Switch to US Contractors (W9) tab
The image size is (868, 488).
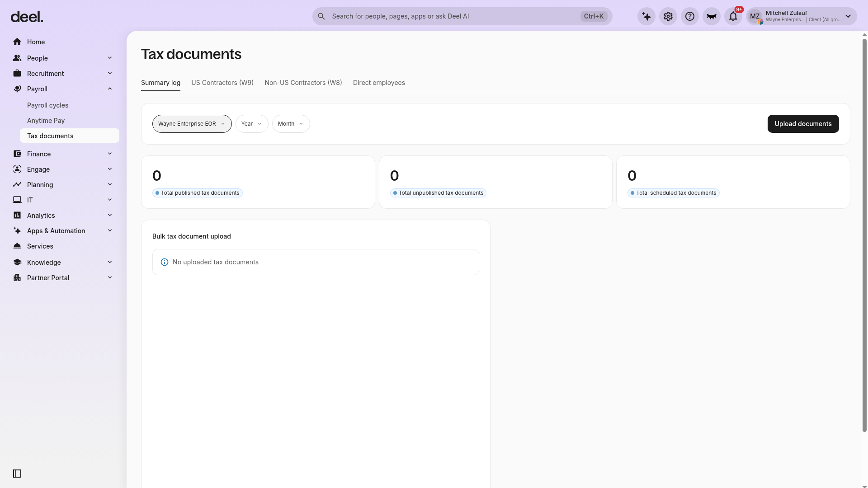click(222, 83)
